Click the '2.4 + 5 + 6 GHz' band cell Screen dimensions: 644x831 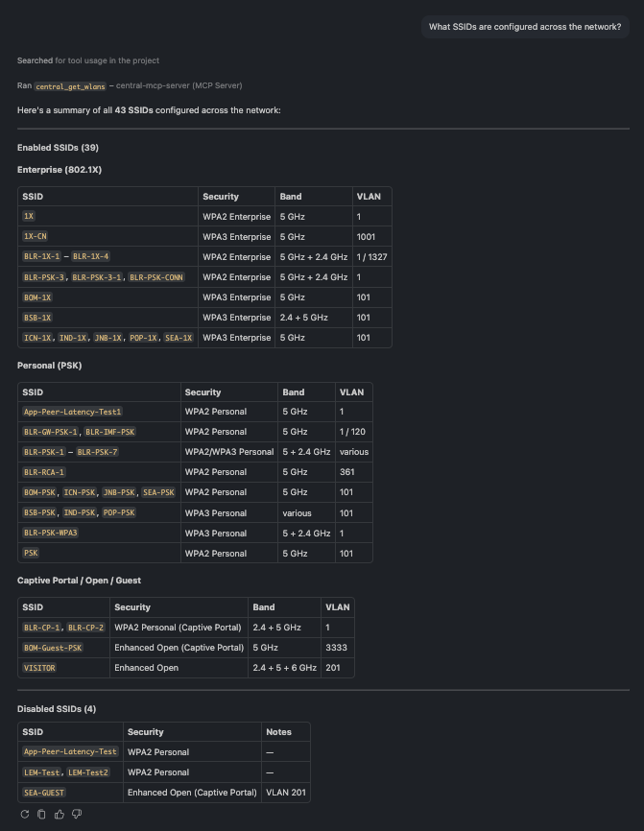click(x=285, y=668)
